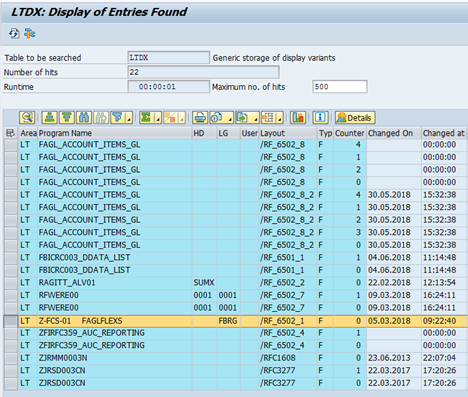The height and width of the screenshot is (397, 468).
Task: Click the Changed at column header
Action: tap(444, 133)
